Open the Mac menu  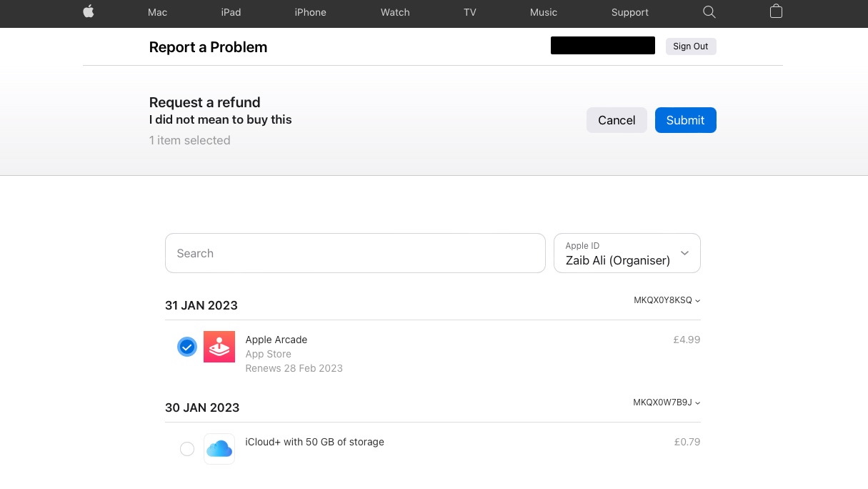157,12
